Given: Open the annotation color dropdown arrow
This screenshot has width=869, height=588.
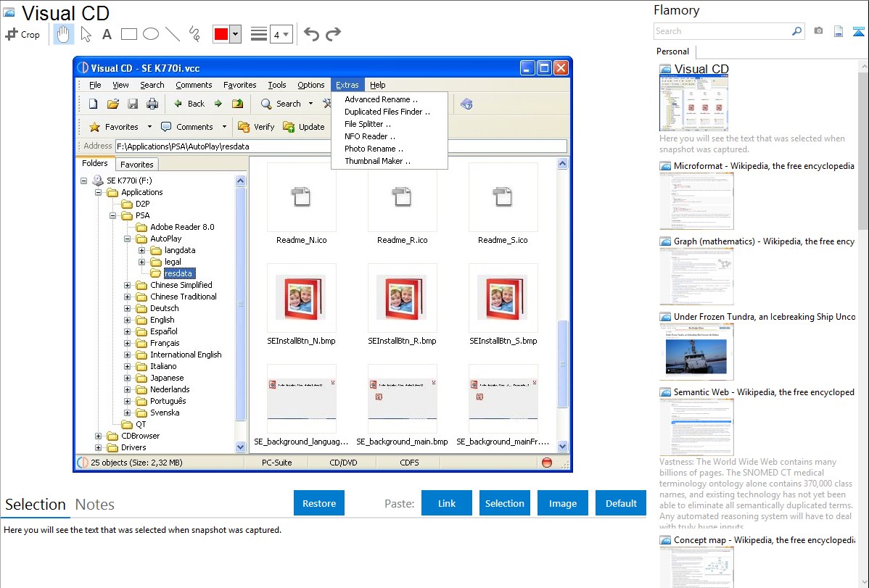Looking at the screenshot, I should [236, 34].
